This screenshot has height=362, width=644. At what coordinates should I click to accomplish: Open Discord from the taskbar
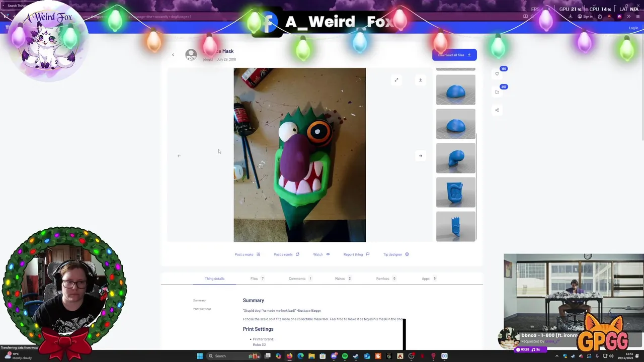tap(334, 356)
